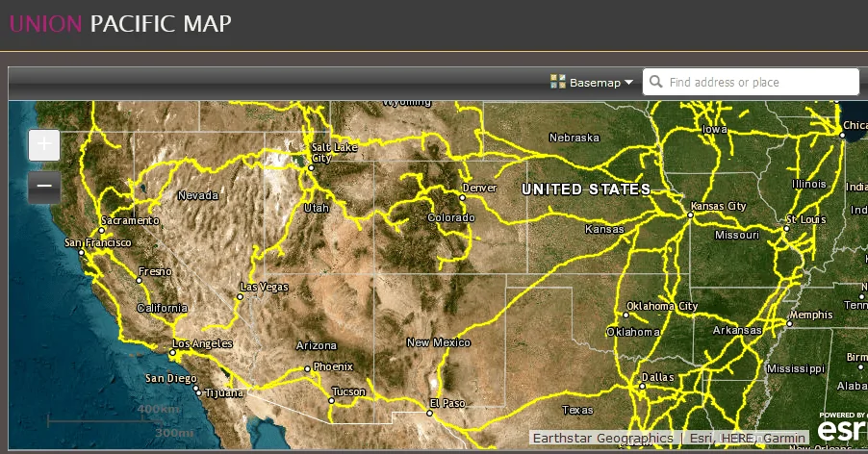This screenshot has height=454, width=868.
Task: Click the Fresno label
Action: [155, 271]
